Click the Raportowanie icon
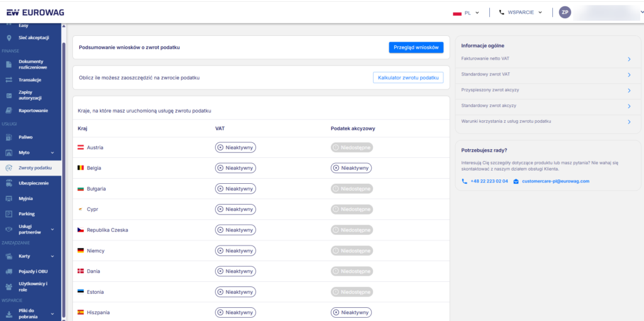This screenshot has height=321, width=644. [9, 111]
